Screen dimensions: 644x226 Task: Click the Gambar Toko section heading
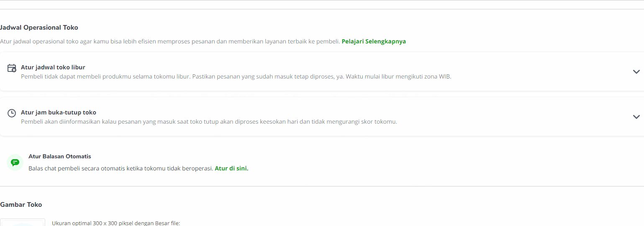pos(21,205)
